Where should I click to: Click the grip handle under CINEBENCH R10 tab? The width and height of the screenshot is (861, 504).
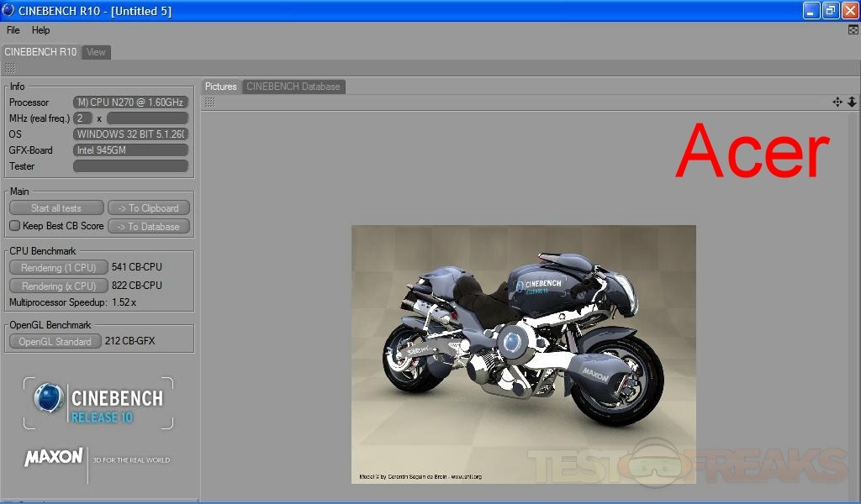point(9,68)
